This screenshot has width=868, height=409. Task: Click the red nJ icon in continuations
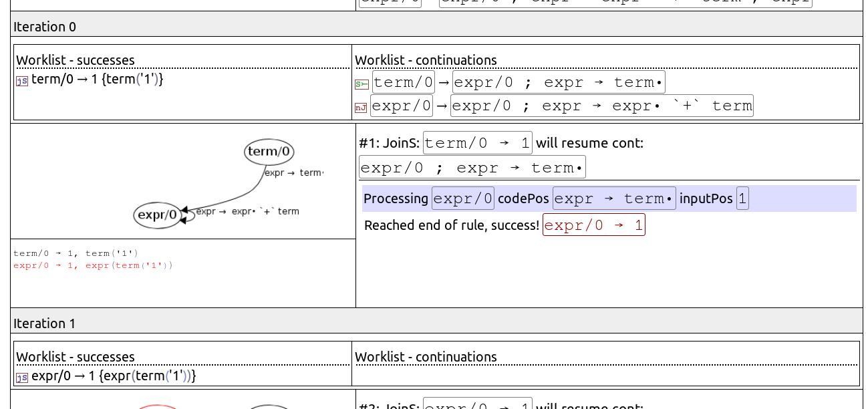[x=361, y=107]
